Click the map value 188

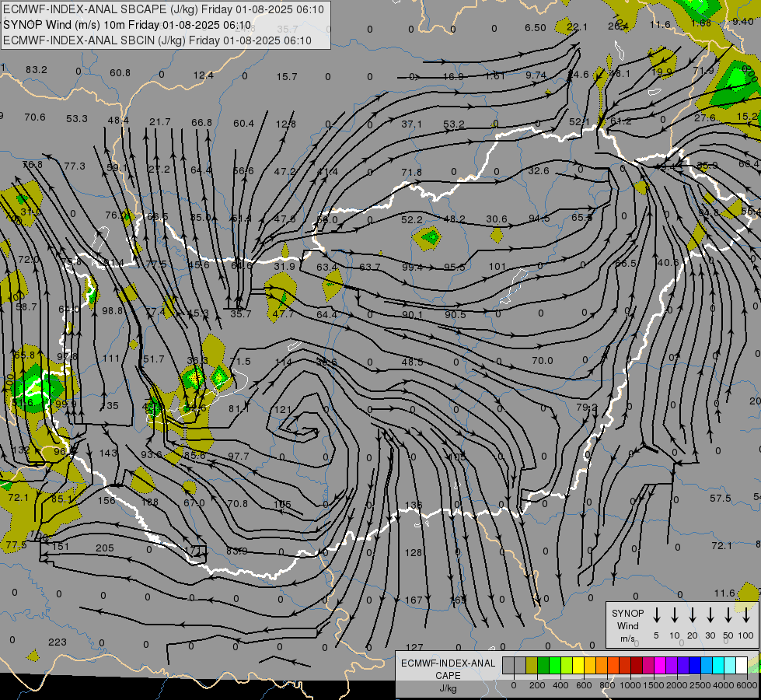click(x=149, y=502)
